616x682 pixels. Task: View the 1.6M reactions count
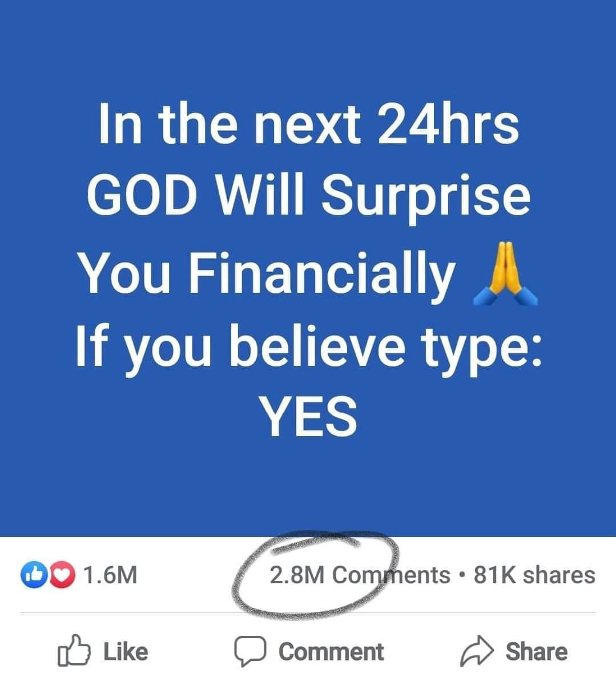[110, 575]
